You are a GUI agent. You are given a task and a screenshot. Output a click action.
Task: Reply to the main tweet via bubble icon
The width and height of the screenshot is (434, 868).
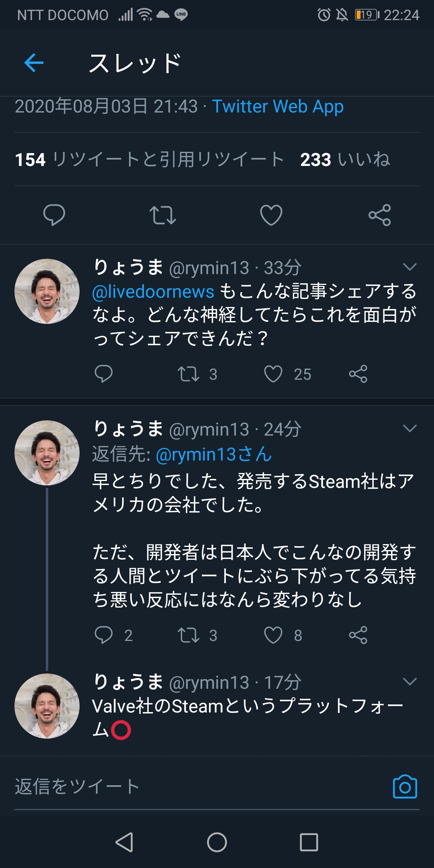[54, 215]
